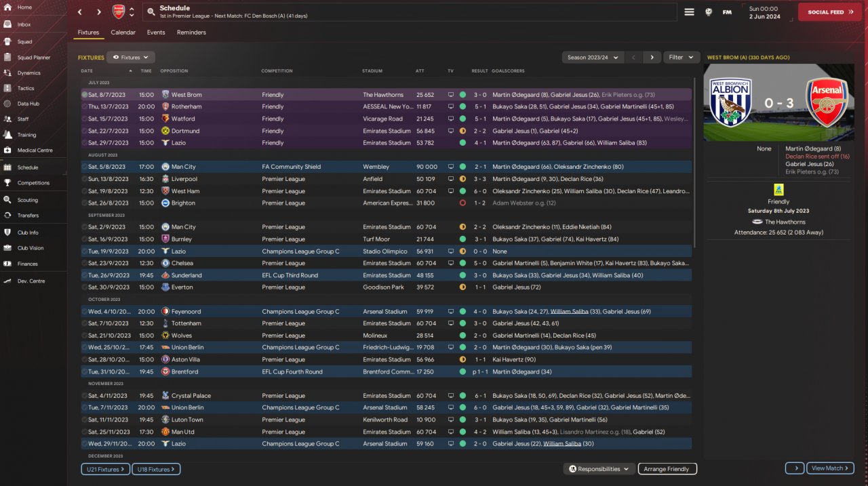Image resolution: width=868 pixels, height=486 pixels.
Task: Expand the Filter dropdown
Action: pos(681,58)
